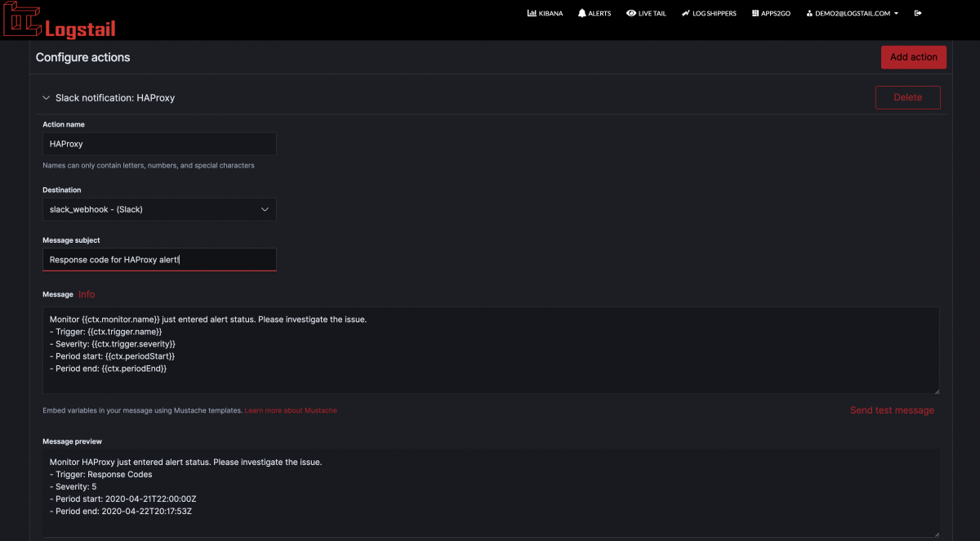Click the Message preview text box
The image size is (980, 541).
[491, 493]
